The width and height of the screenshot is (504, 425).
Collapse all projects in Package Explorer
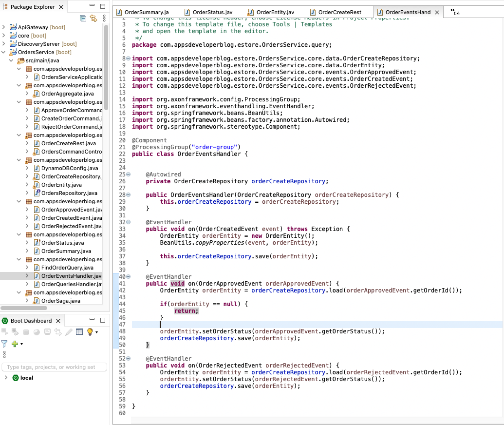coord(83,18)
